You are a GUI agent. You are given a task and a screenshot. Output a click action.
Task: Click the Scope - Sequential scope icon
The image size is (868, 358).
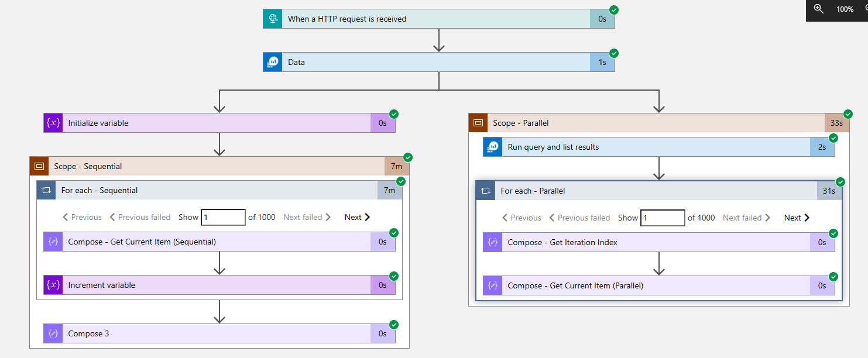39,166
